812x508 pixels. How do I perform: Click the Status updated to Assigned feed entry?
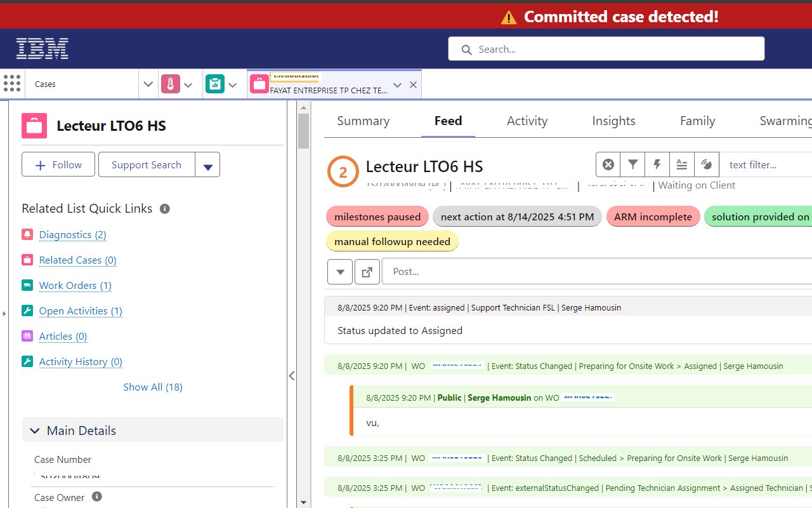(x=568, y=320)
